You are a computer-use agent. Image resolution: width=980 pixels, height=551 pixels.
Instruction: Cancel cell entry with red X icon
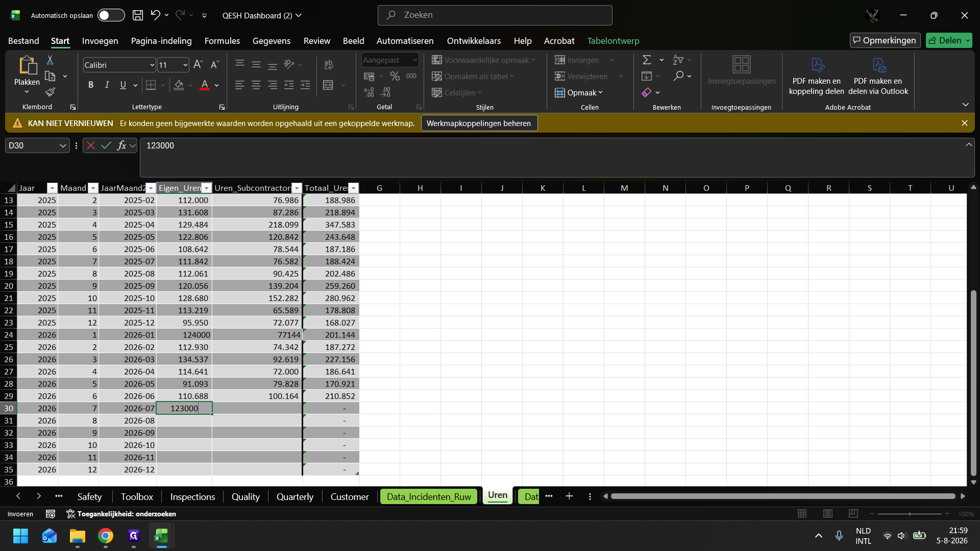pos(91,146)
